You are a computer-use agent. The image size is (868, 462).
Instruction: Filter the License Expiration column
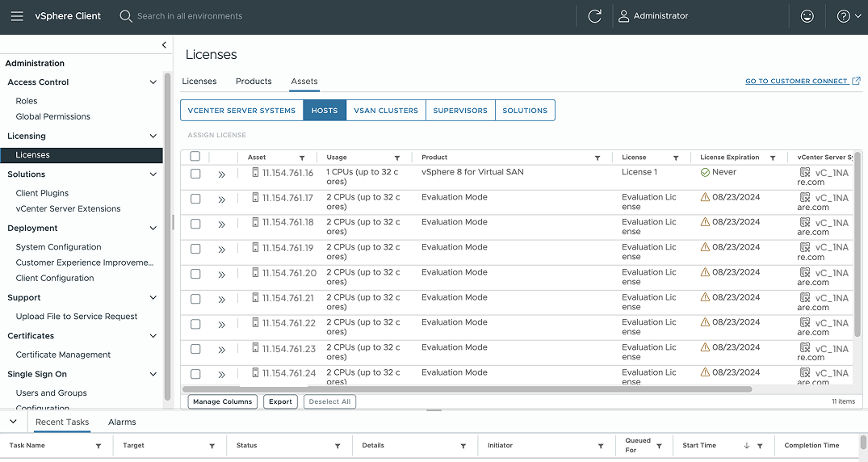coord(773,157)
